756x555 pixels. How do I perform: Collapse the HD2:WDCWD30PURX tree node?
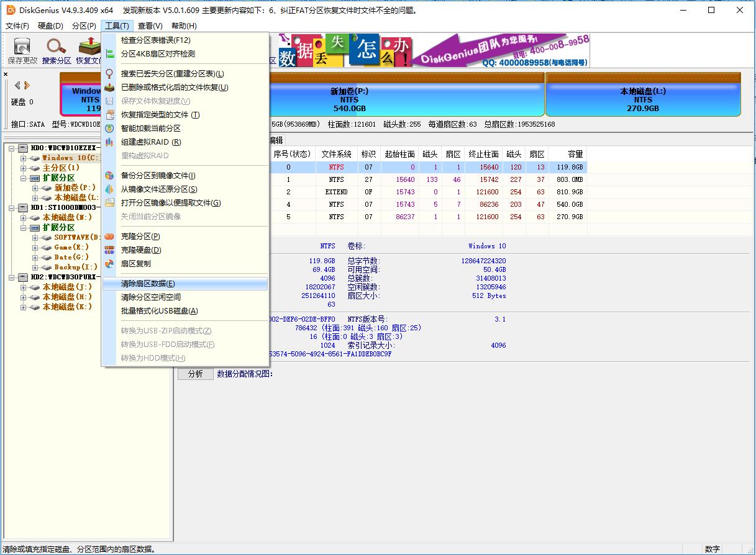(12, 278)
